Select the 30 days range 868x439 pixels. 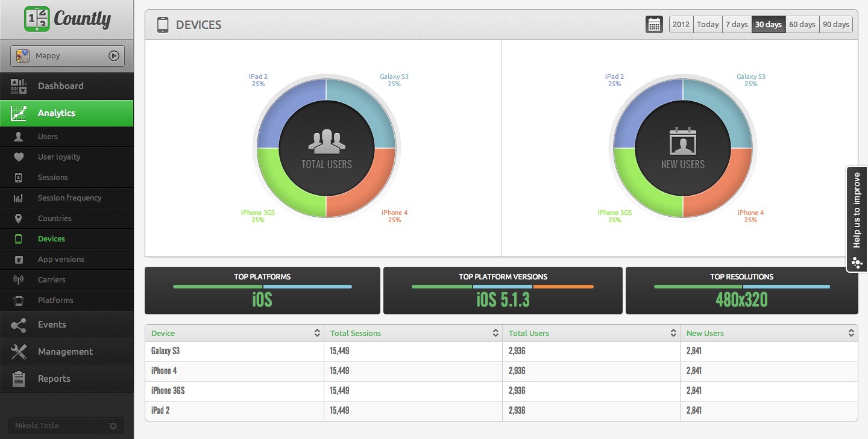click(769, 25)
